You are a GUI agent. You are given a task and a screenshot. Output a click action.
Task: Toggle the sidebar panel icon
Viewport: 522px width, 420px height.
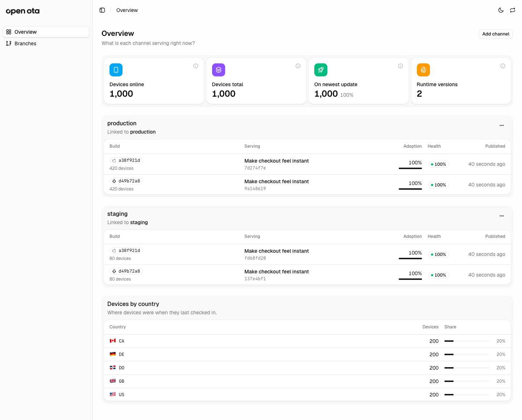tap(102, 10)
